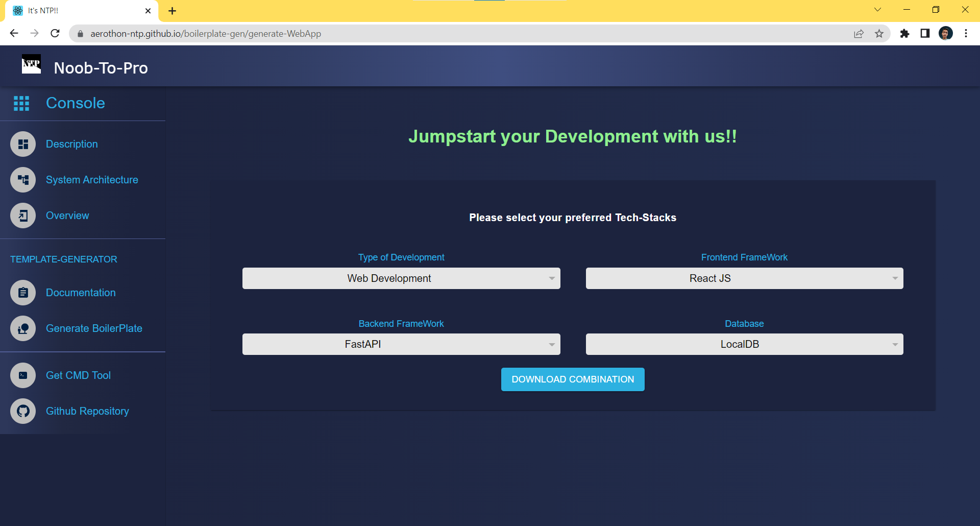
Task: Click the System Architecture icon
Action: (23, 180)
